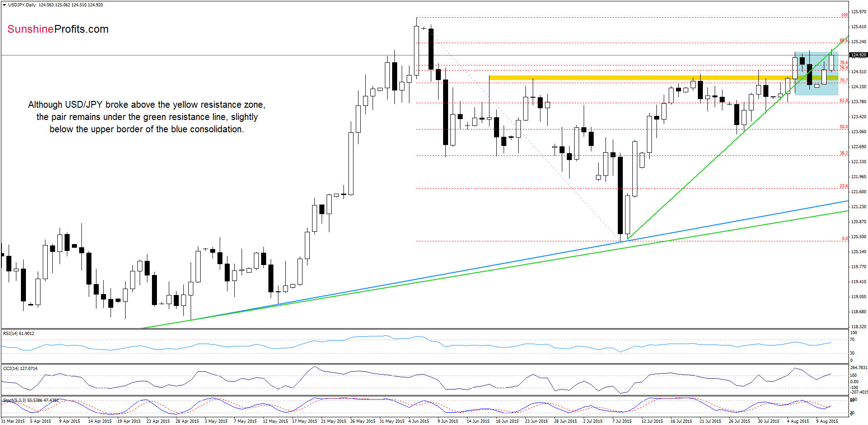Click the 4 Jun 2015 date label
The width and height of the screenshot is (868, 425).
pos(419,421)
